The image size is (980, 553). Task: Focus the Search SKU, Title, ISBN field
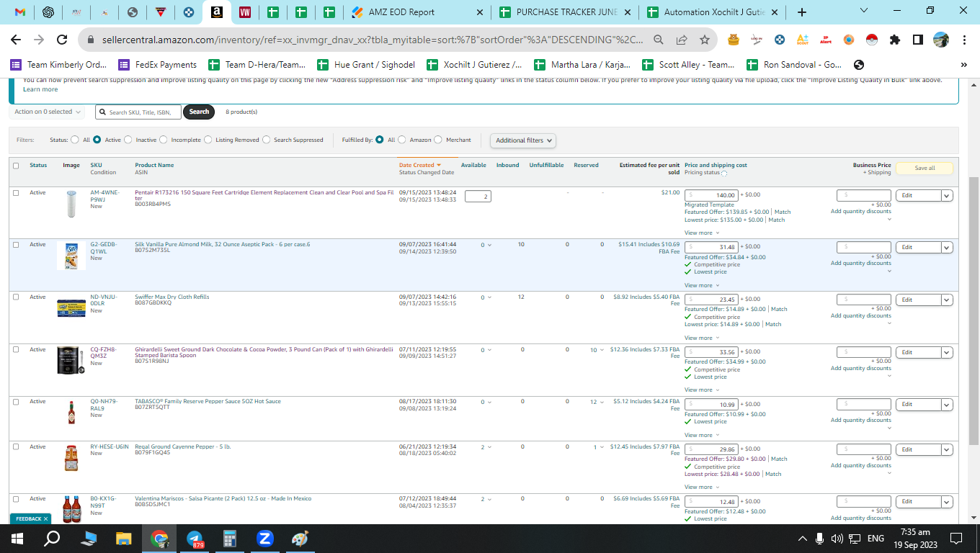coord(138,112)
